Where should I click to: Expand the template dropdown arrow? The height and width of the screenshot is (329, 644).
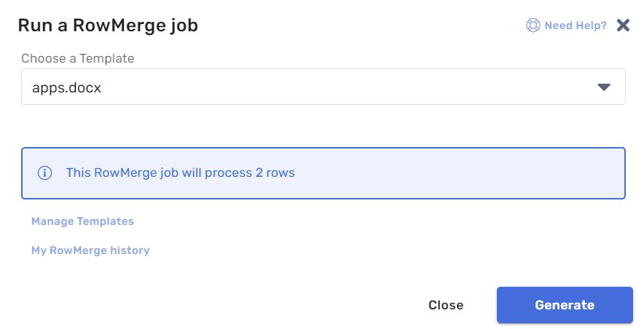604,87
